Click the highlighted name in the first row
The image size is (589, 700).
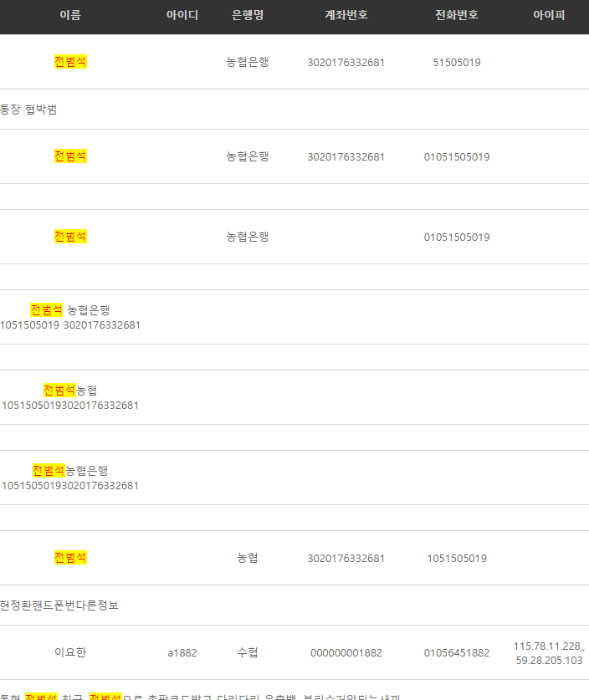click(70, 62)
